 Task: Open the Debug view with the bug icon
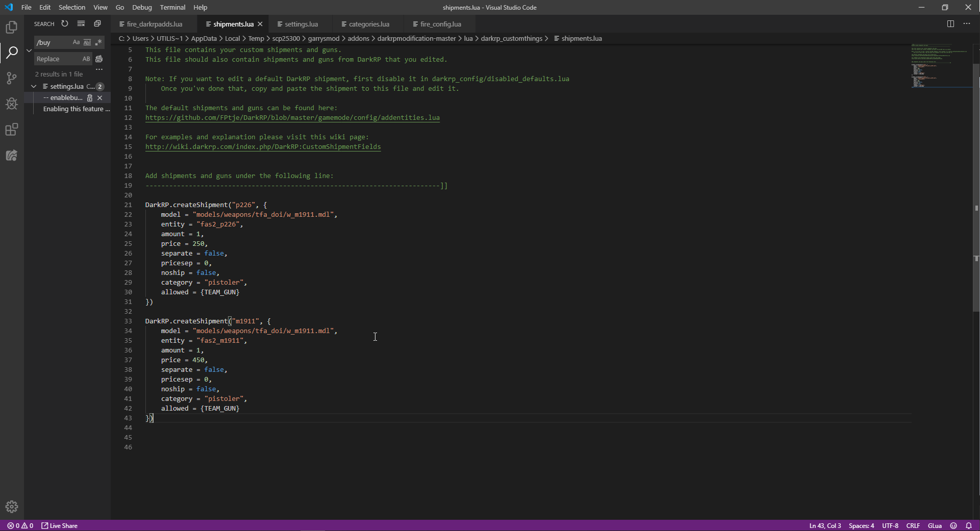pyautogui.click(x=12, y=104)
